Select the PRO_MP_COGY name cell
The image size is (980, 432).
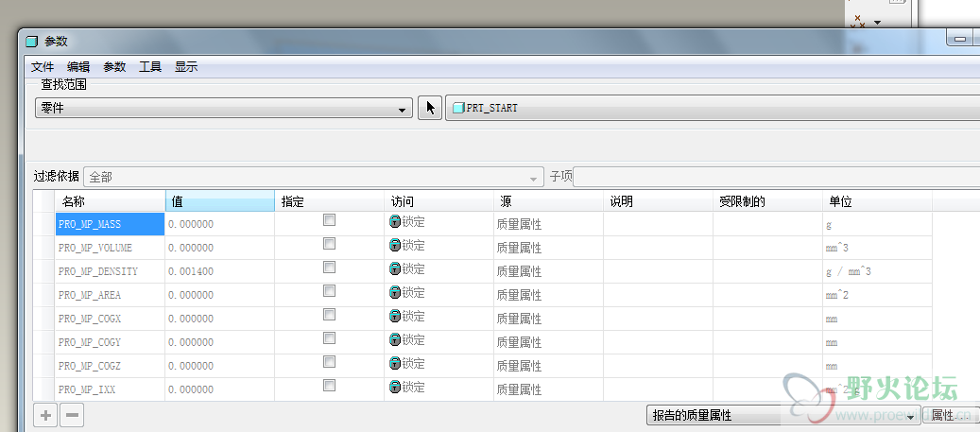coord(110,342)
